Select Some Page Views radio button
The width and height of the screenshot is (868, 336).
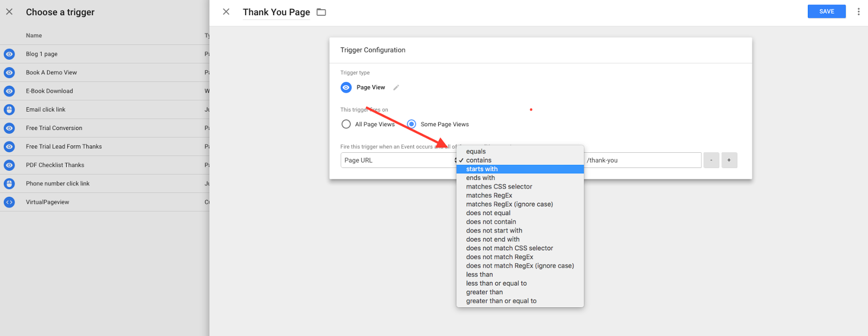(412, 124)
